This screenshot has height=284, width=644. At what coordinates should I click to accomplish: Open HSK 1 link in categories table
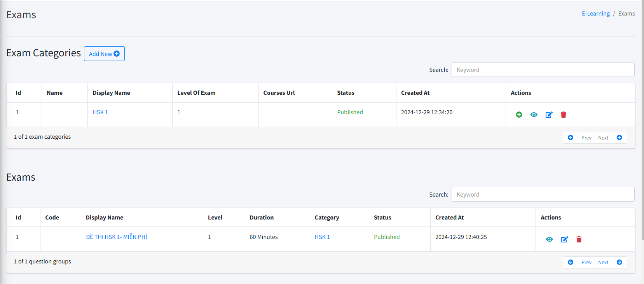click(x=100, y=112)
